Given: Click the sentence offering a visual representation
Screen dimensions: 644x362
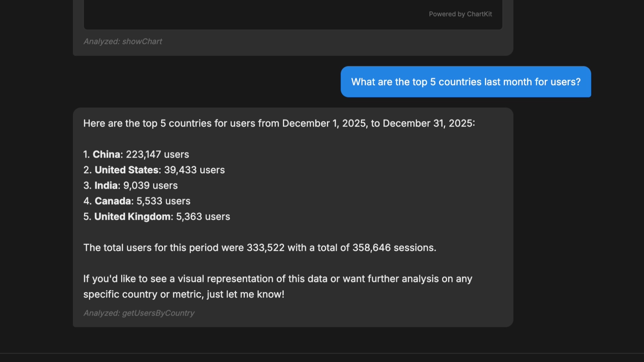Looking at the screenshot, I should [x=277, y=286].
